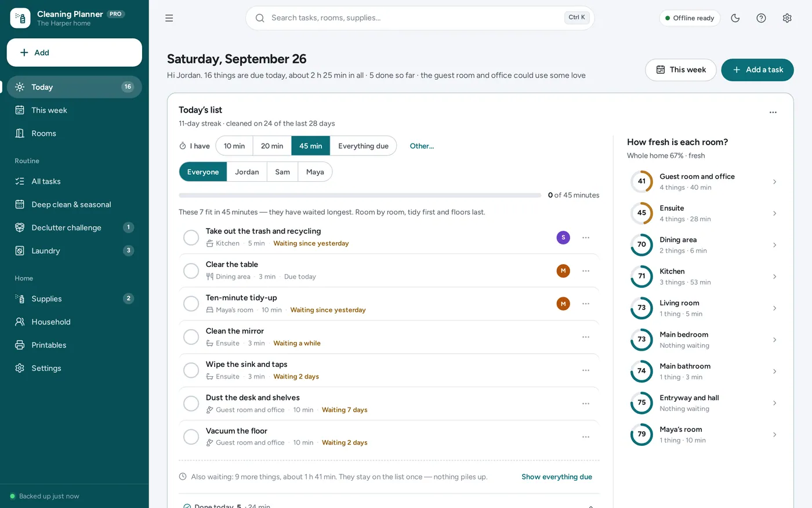Click the Other... time link

tap(422, 146)
